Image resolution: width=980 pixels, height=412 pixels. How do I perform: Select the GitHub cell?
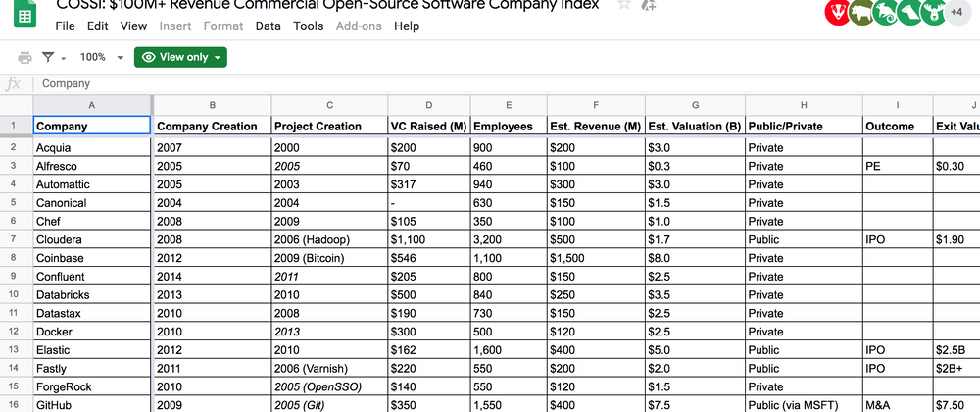[92, 405]
